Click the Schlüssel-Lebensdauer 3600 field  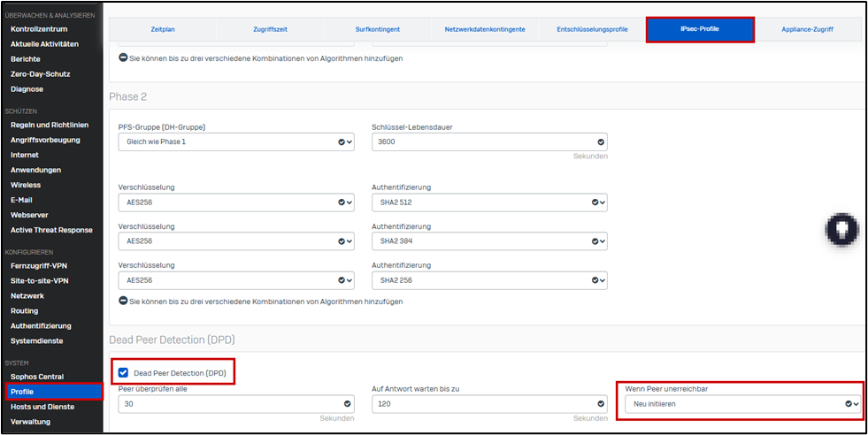[x=489, y=141]
